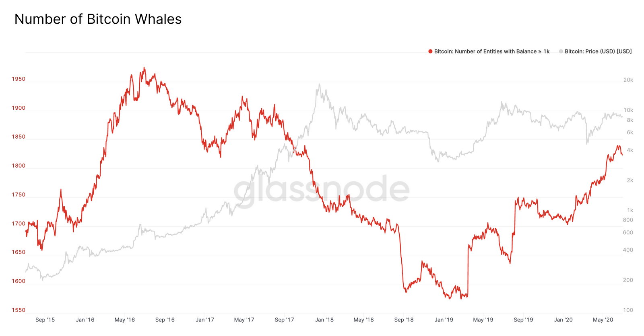644x336 pixels.
Task: Click the 20k right price axis label
Action: (628, 80)
